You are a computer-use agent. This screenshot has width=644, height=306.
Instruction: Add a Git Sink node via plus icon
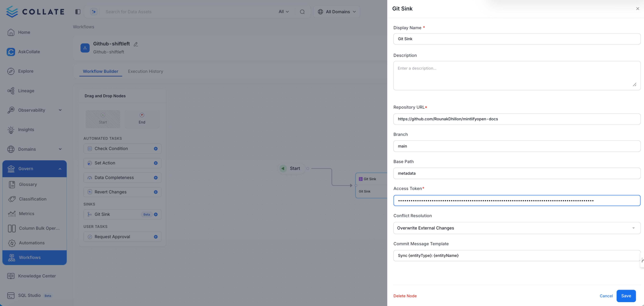click(156, 214)
